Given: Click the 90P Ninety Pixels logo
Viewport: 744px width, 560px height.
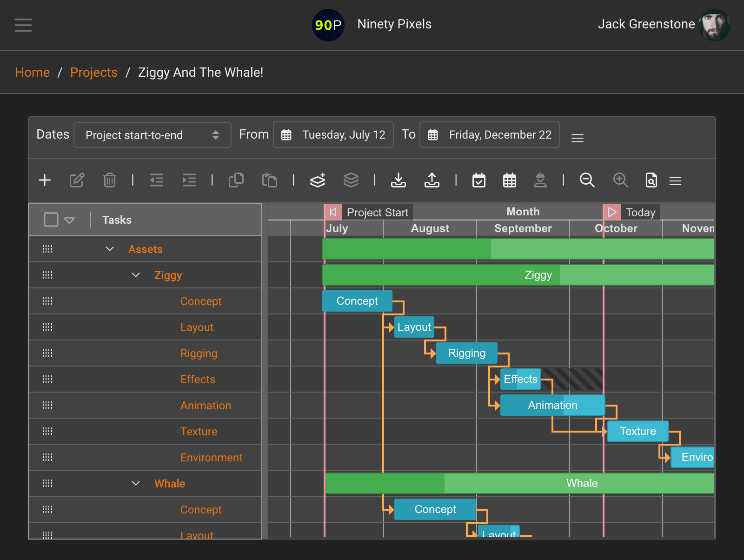Looking at the screenshot, I should pos(328,25).
